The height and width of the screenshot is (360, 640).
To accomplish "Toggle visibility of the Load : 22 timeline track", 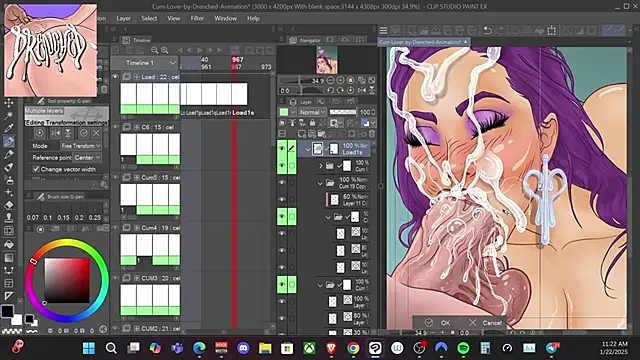I will point(115,77).
